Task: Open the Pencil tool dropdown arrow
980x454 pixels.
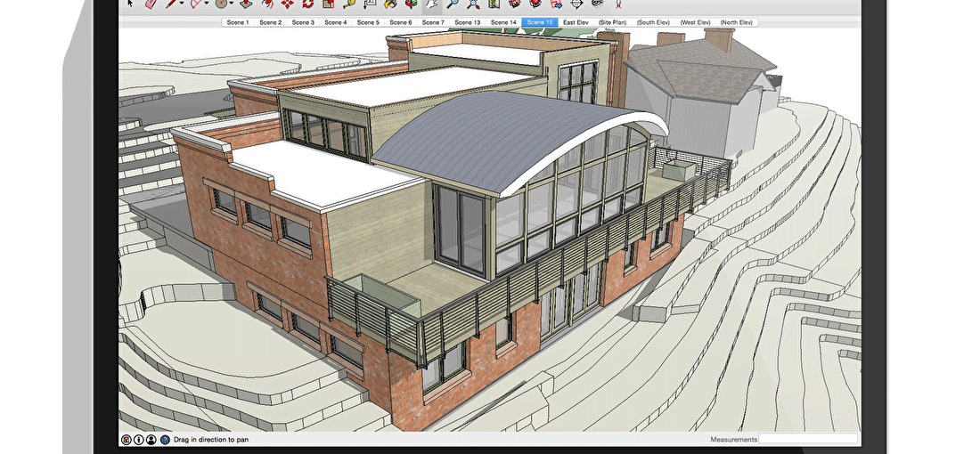Action: pyautogui.click(x=182, y=4)
